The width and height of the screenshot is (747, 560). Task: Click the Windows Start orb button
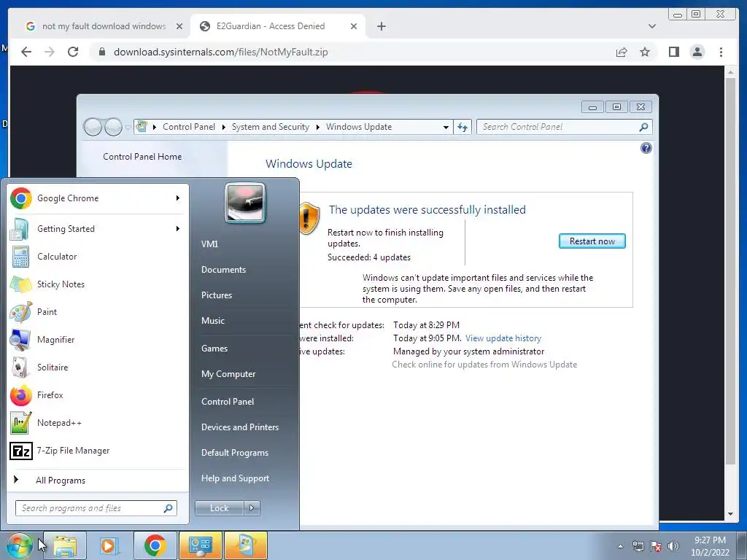pos(19,545)
